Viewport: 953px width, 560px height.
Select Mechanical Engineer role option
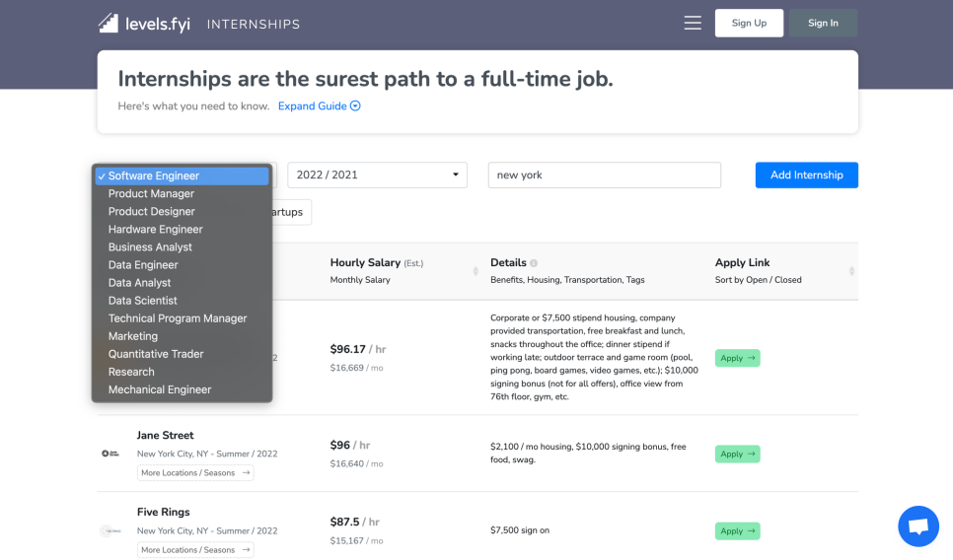pyautogui.click(x=160, y=389)
